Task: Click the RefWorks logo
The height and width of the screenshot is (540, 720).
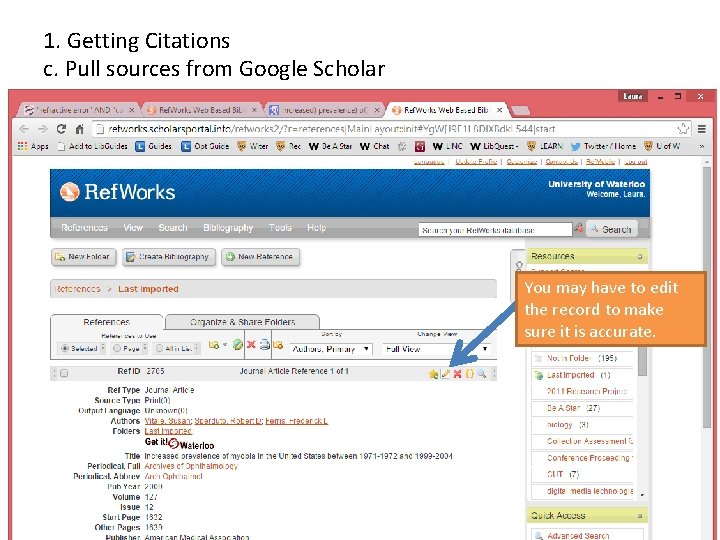Action: [x=118, y=192]
